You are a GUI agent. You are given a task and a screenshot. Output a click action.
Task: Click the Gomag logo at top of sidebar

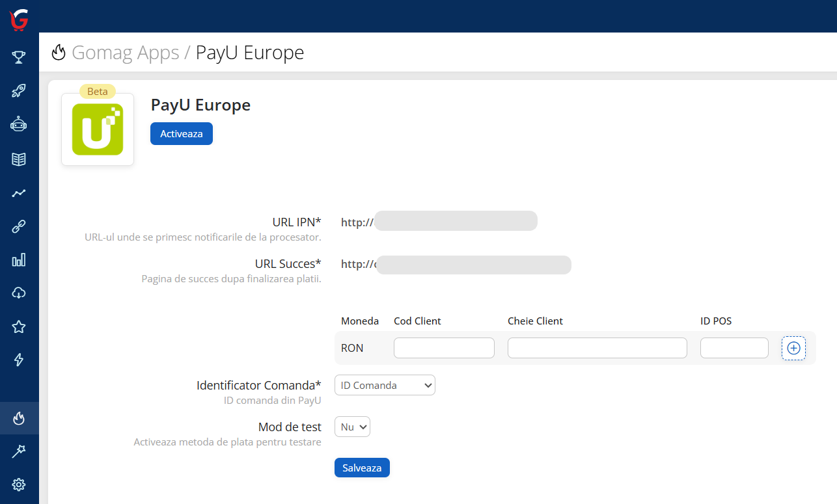click(x=18, y=20)
